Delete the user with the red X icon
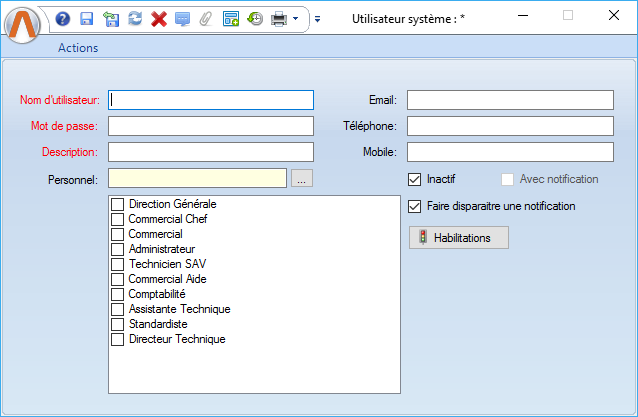 [x=158, y=18]
